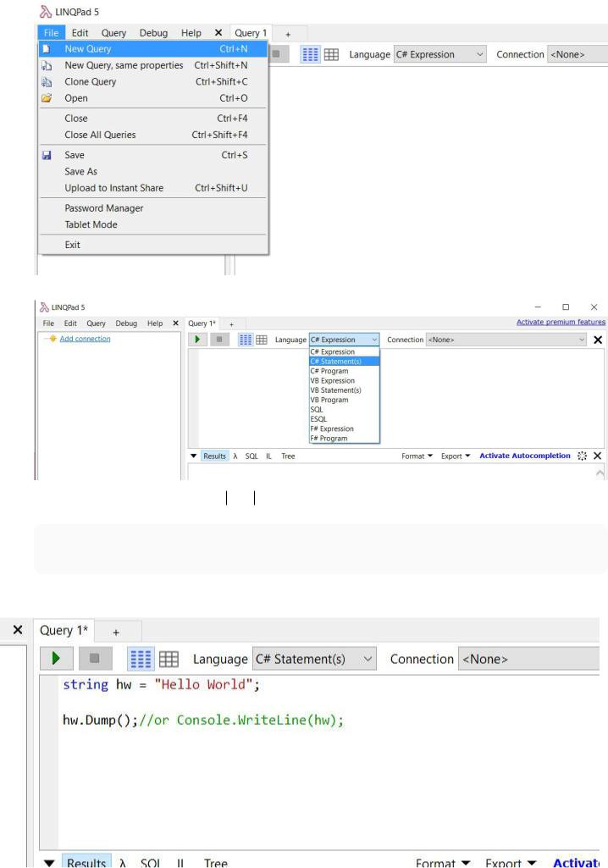608x868 pixels.
Task: Click X beside Help in window with Add connection link
Action: coord(175,323)
